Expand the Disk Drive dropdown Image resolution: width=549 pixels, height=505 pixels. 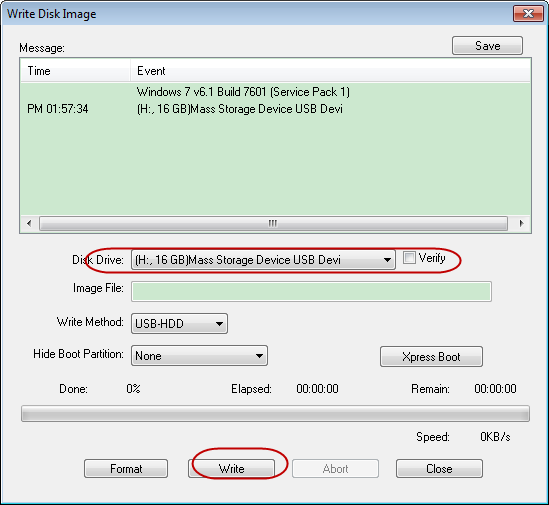263,260
